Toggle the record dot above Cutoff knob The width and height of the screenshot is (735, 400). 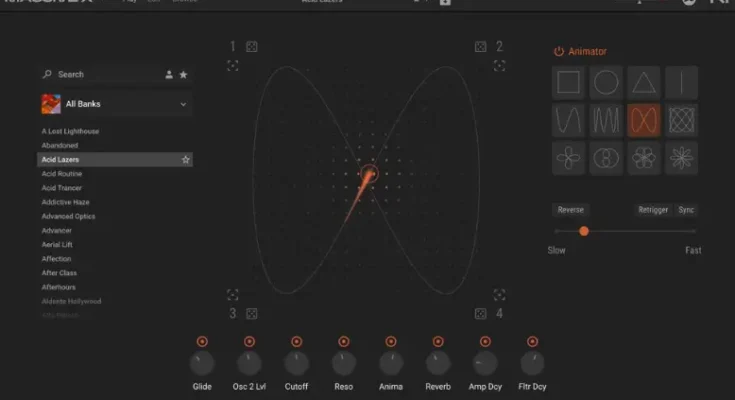(296, 342)
